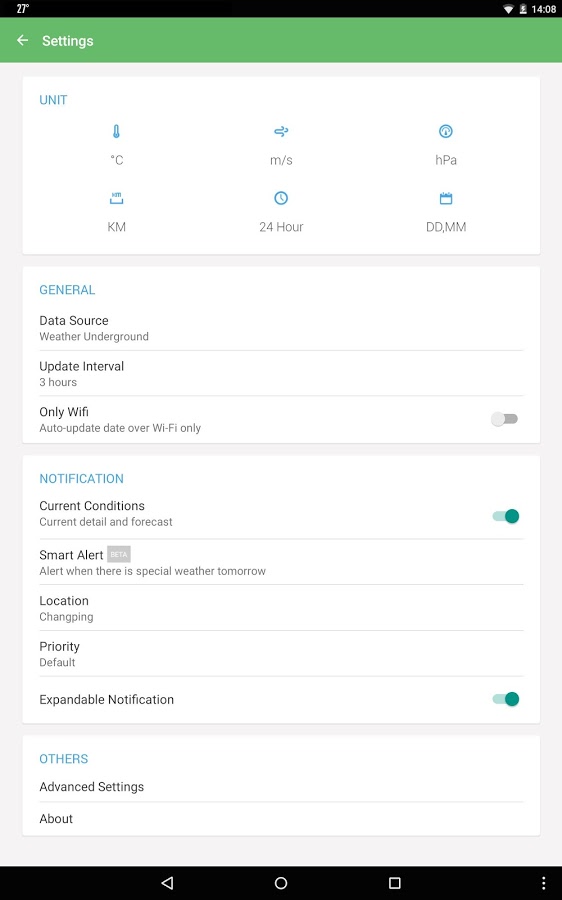
Task: Choose the pressure gauge hPa icon
Action: [445, 131]
